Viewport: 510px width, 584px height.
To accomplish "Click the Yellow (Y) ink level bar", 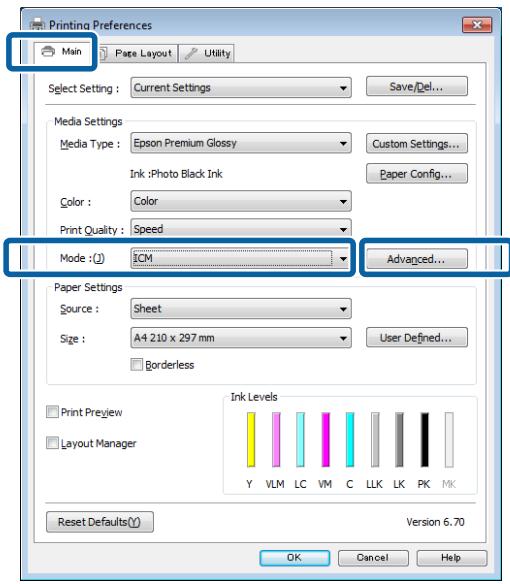I will [x=251, y=439].
